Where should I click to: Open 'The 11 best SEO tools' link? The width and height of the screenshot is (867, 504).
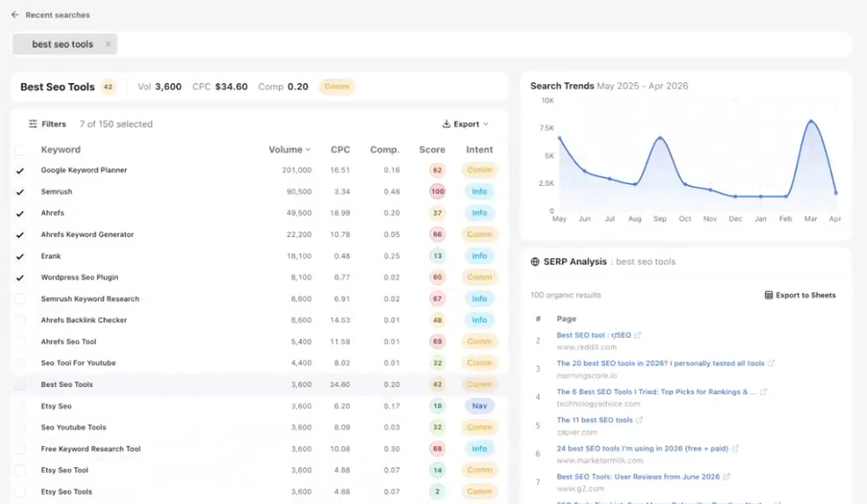594,420
